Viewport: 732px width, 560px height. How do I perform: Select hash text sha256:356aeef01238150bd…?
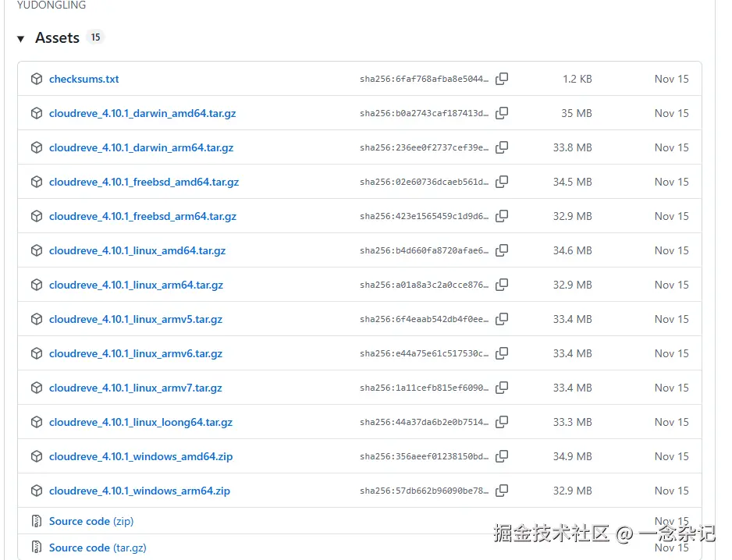424,456
